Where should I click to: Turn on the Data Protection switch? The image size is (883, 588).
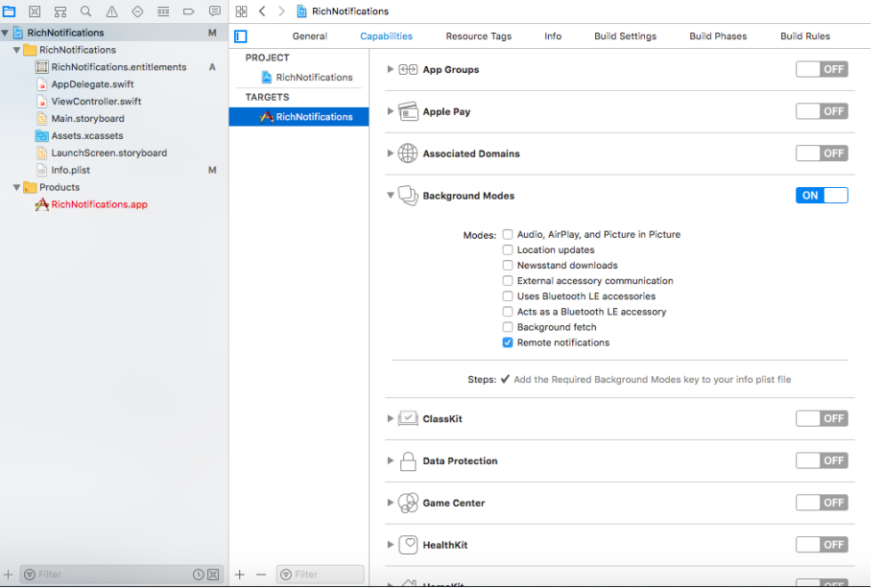pyautogui.click(x=822, y=460)
